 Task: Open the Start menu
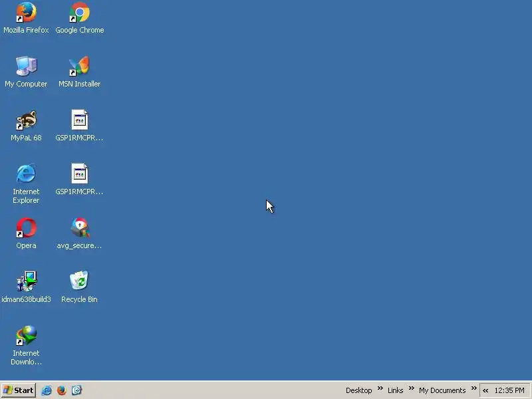point(19,390)
